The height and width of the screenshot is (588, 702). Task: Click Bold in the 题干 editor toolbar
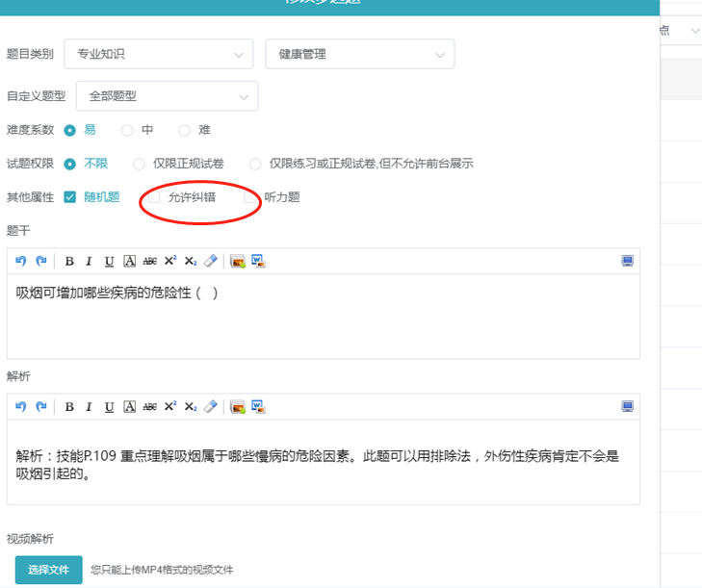69,261
